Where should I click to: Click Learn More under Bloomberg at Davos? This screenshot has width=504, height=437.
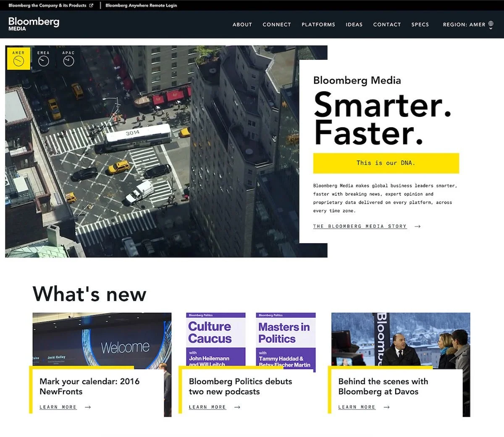coord(357,407)
